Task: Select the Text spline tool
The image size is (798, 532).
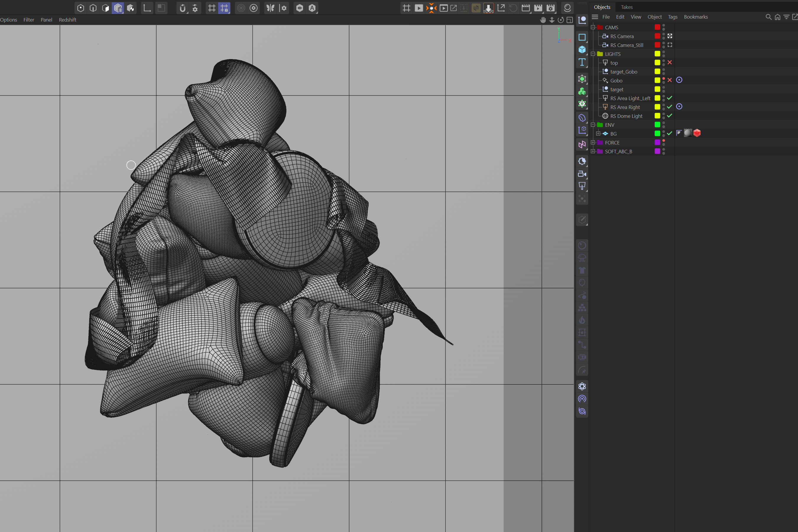Action: click(x=582, y=62)
